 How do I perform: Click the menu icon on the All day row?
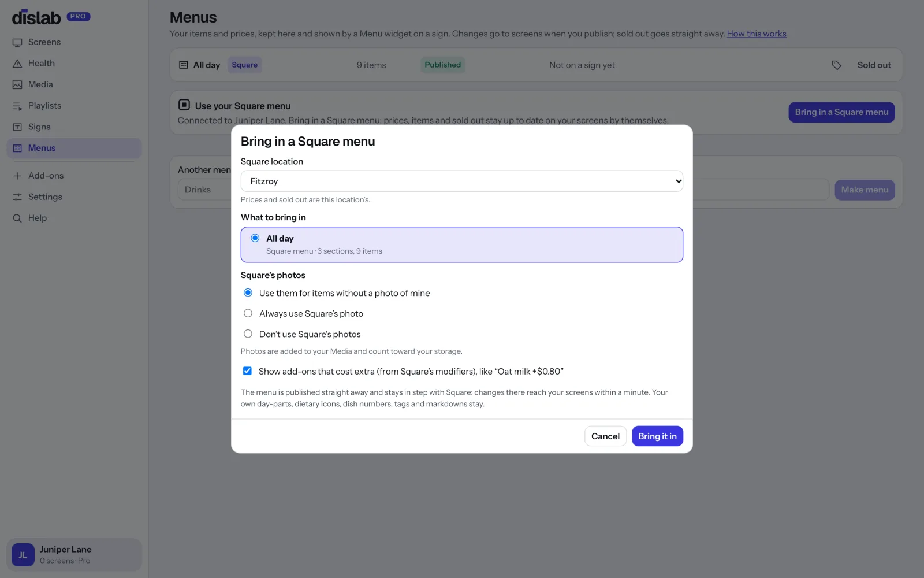184,65
